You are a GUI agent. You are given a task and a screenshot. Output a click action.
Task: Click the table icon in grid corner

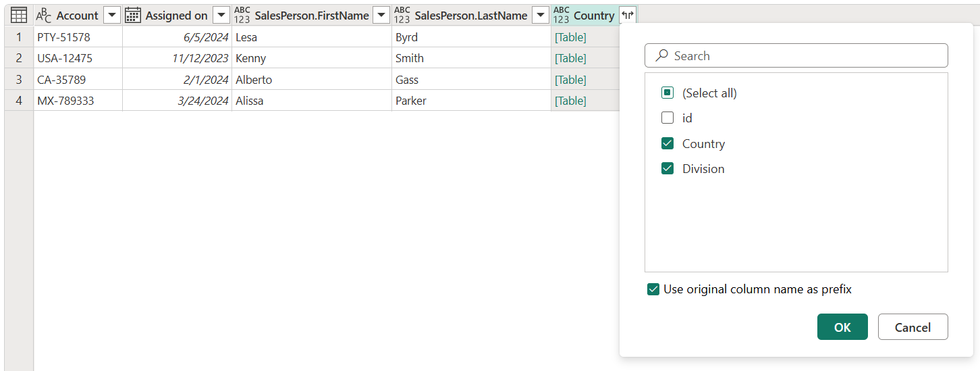(19, 15)
